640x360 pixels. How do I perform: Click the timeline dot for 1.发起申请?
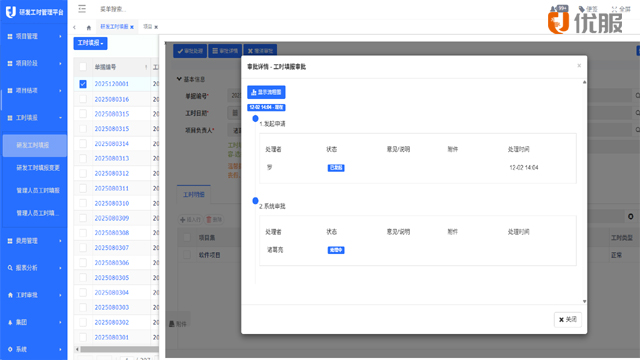pyautogui.click(x=255, y=118)
